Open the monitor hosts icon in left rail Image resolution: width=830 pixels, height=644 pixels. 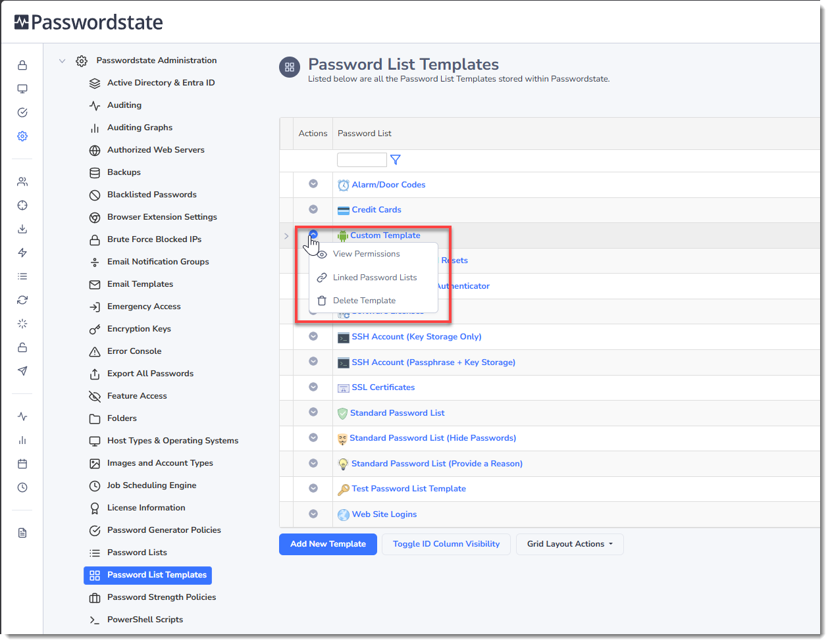click(22, 89)
